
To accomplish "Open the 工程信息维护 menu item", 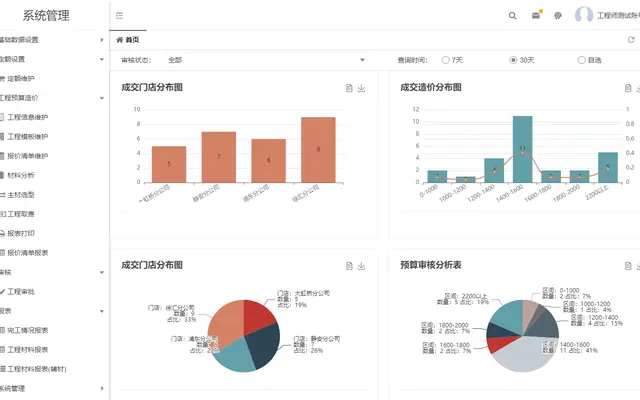I will (28, 117).
